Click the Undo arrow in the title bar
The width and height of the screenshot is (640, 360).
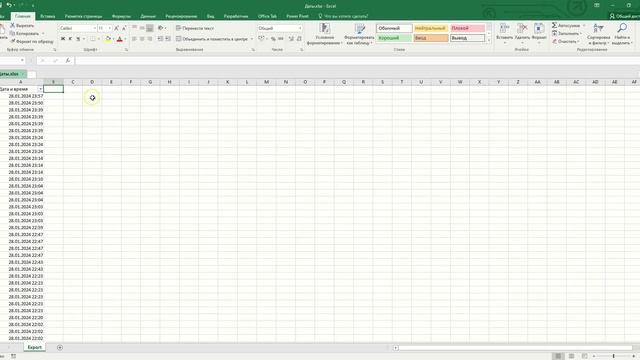point(9,5)
